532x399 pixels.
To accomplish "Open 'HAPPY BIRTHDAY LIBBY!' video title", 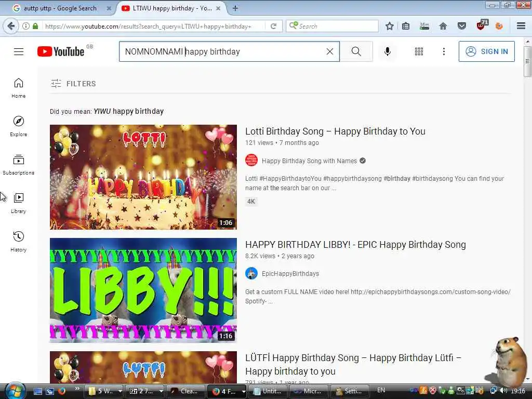I will [355, 245].
